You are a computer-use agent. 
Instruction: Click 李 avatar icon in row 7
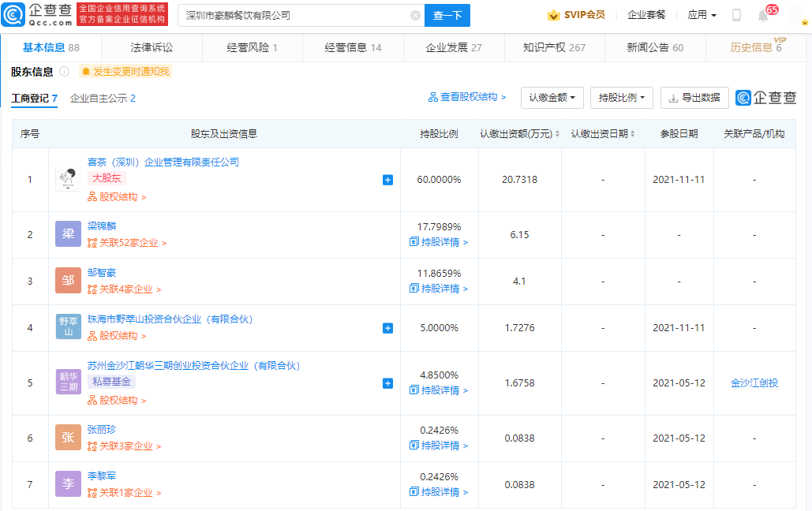pos(69,484)
